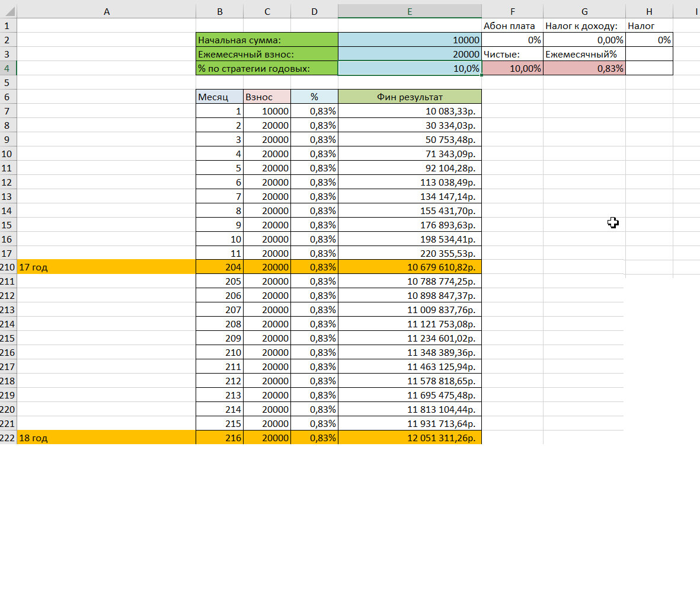Select column A header

[x=106, y=12]
